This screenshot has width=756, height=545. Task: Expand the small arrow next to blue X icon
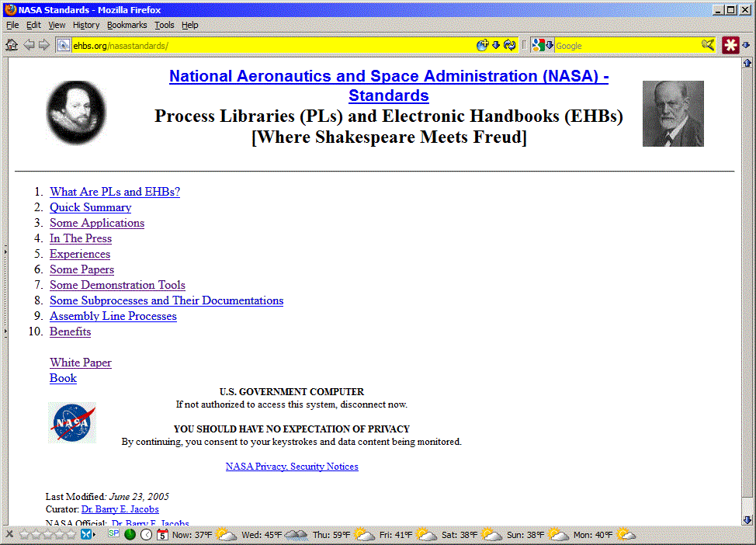click(x=94, y=534)
